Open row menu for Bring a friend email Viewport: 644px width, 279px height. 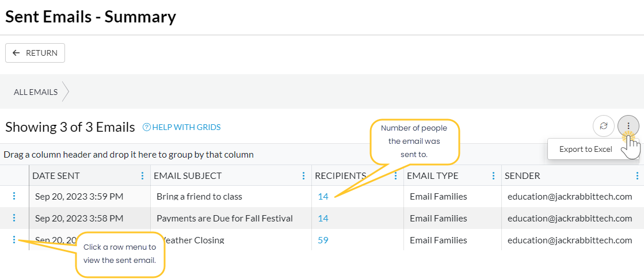click(14, 196)
